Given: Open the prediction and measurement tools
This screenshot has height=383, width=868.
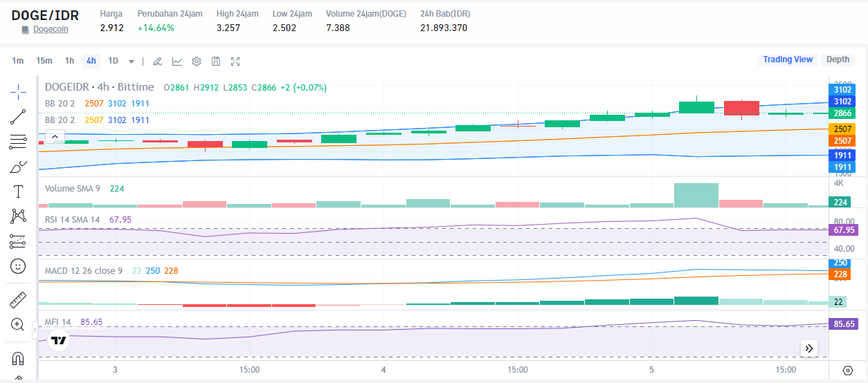Looking at the screenshot, I should (18, 241).
